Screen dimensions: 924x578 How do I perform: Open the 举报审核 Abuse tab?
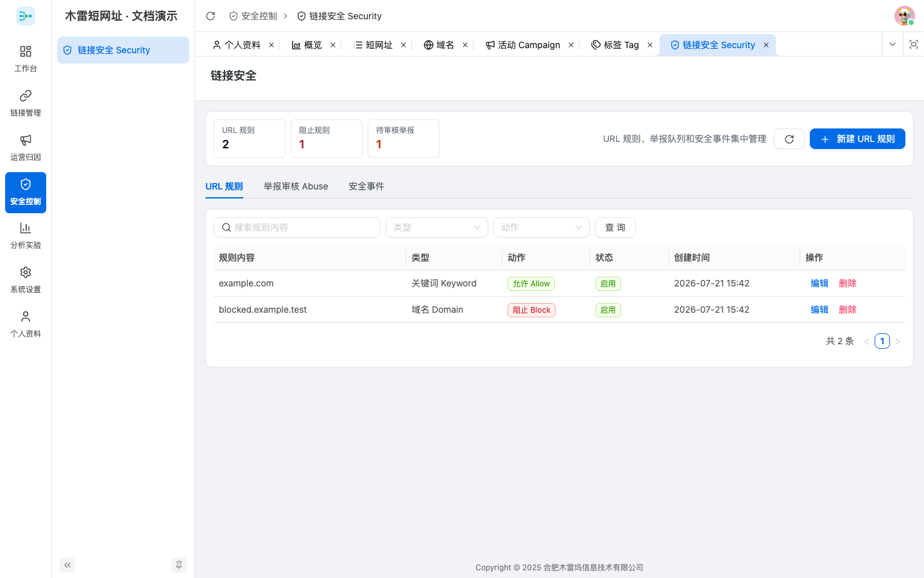pos(296,186)
